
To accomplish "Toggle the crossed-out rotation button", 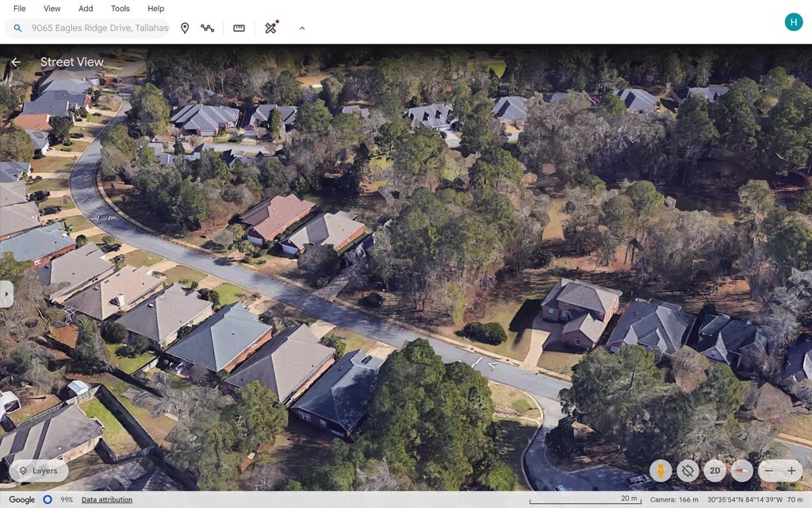I will (688, 471).
